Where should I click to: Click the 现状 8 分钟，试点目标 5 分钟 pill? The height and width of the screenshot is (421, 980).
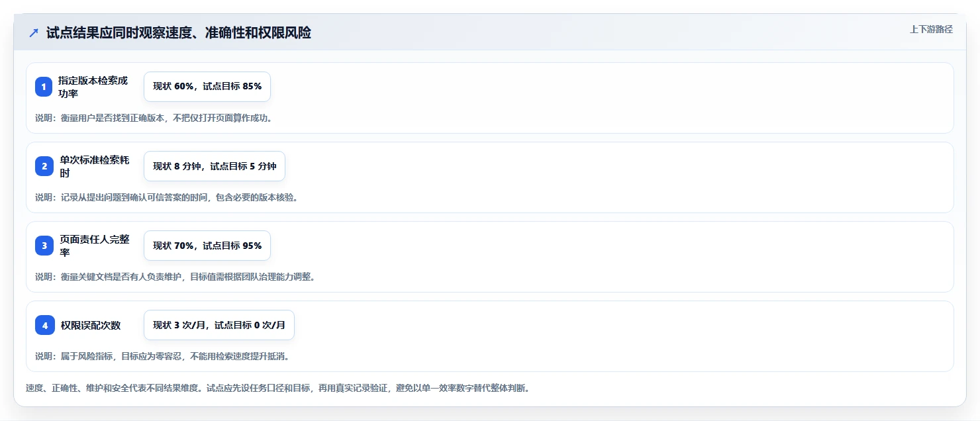point(215,166)
